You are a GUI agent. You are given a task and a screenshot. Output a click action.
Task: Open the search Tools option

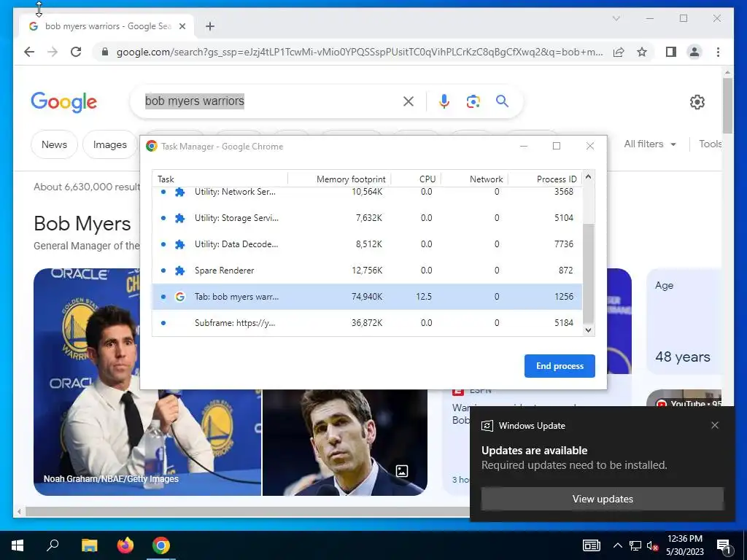(x=710, y=144)
